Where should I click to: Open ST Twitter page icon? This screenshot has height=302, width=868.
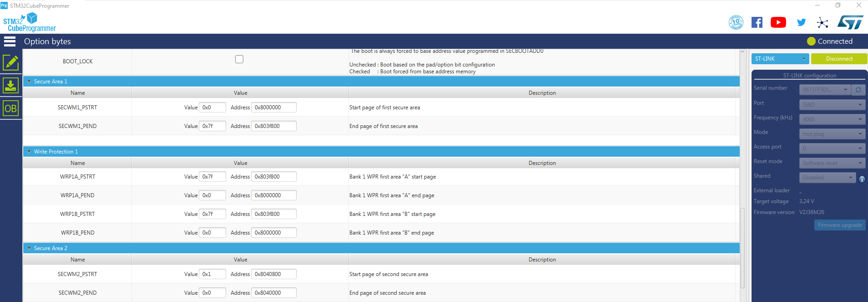point(801,22)
